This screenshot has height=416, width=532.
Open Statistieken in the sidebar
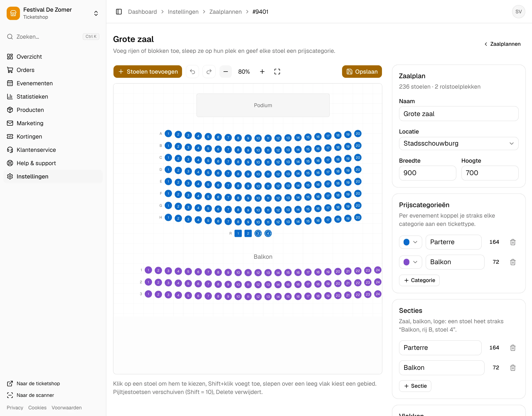click(53, 97)
